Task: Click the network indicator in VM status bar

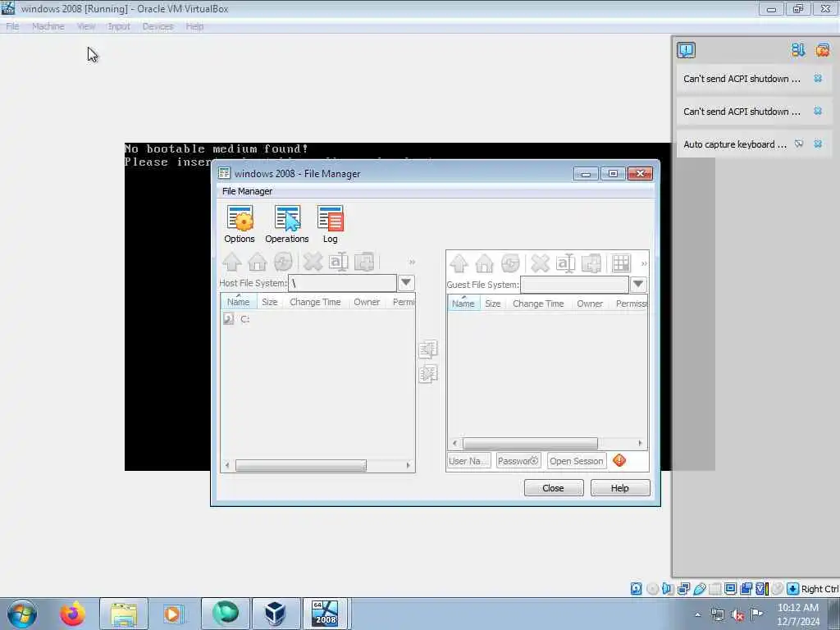Action: [683, 589]
